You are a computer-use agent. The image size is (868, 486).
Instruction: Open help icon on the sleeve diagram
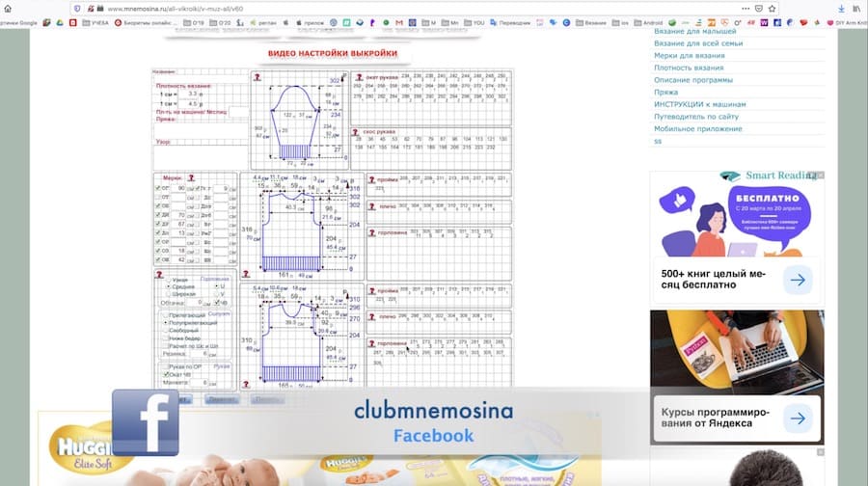257,77
